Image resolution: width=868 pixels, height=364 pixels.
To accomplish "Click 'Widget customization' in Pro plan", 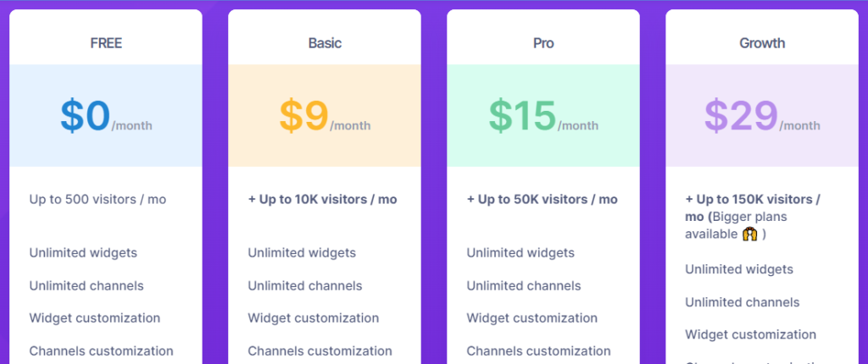I will 532,318.
